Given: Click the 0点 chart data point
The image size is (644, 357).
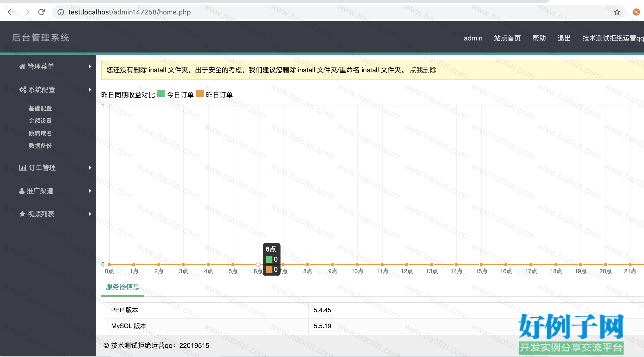Looking at the screenshot, I should click(x=109, y=265).
